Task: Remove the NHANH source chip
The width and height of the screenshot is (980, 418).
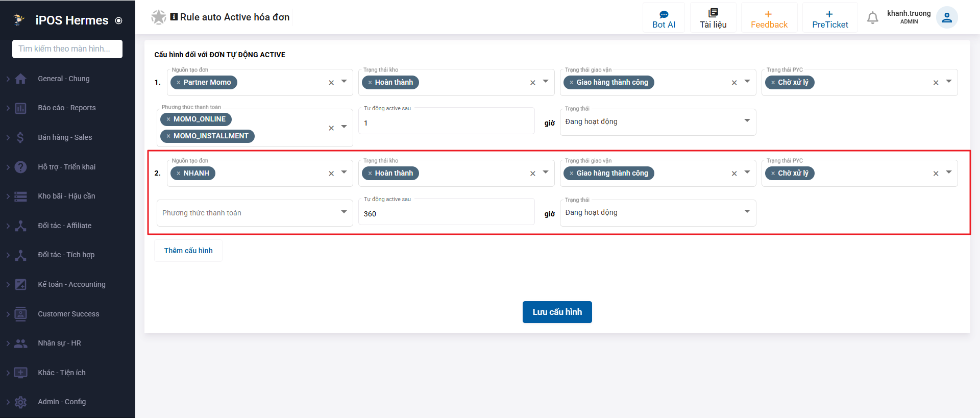Action: 178,174
